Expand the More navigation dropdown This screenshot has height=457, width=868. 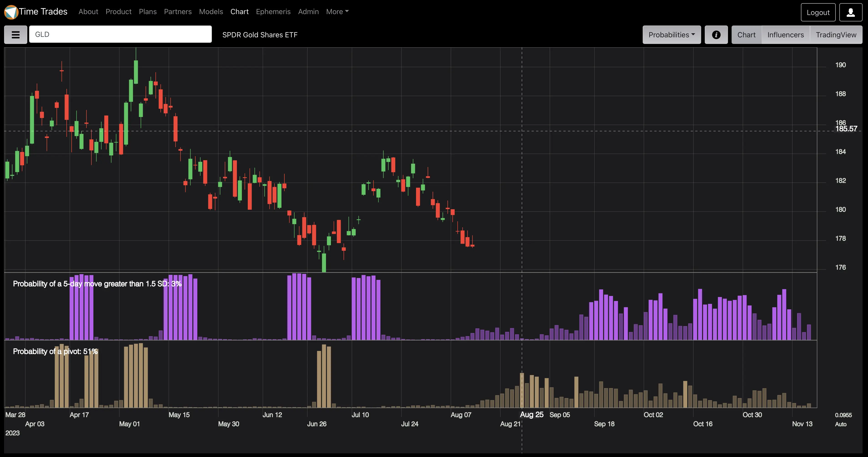pyautogui.click(x=337, y=11)
